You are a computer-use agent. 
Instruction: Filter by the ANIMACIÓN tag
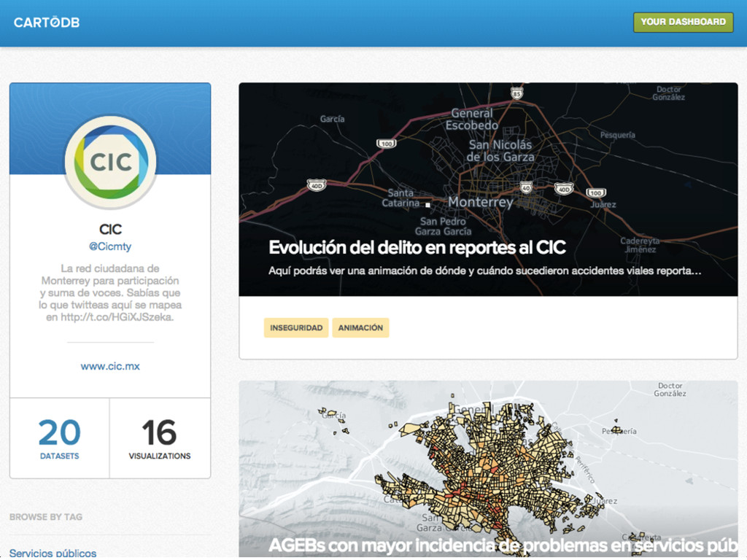[x=360, y=327]
